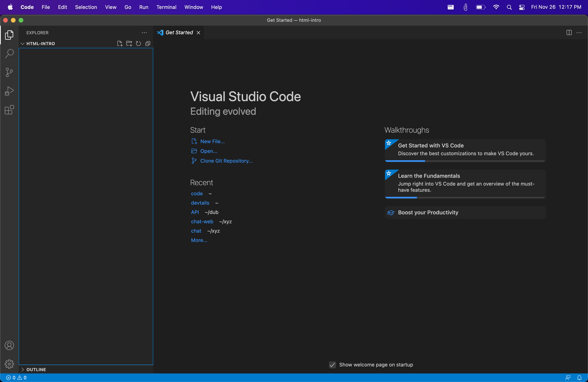Open recent folder 'chat' in ~/xyz
Screen dimensions: 588x382
[196, 231]
